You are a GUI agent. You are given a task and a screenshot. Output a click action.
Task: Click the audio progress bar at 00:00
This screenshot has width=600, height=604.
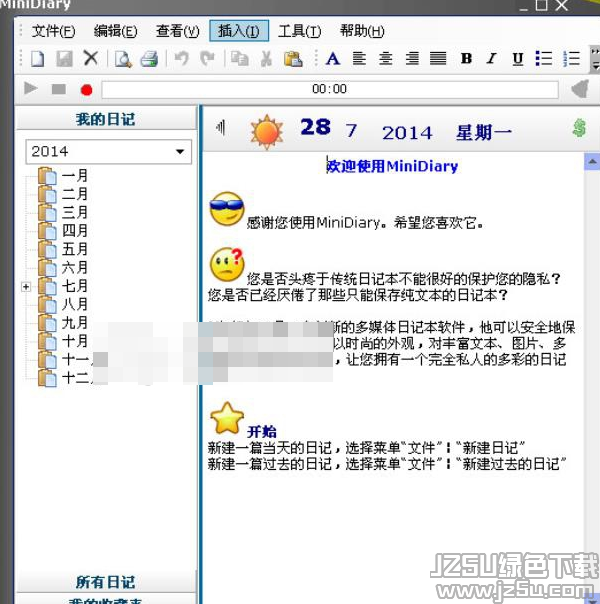click(x=330, y=89)
